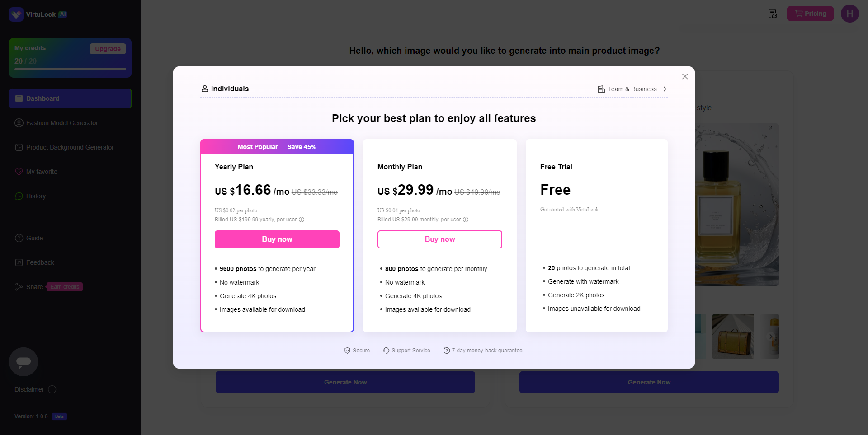
Task: Click the Upgrade credits button
Action: pos(108,49)
